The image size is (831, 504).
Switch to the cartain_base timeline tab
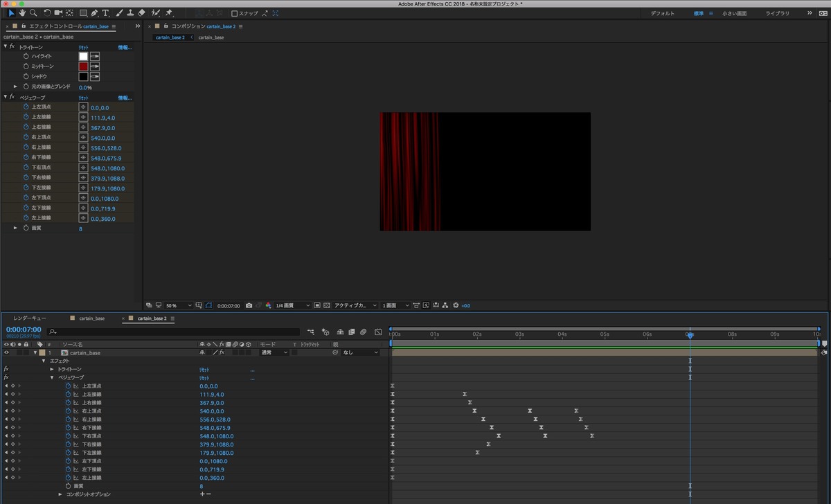click(91, 318)
